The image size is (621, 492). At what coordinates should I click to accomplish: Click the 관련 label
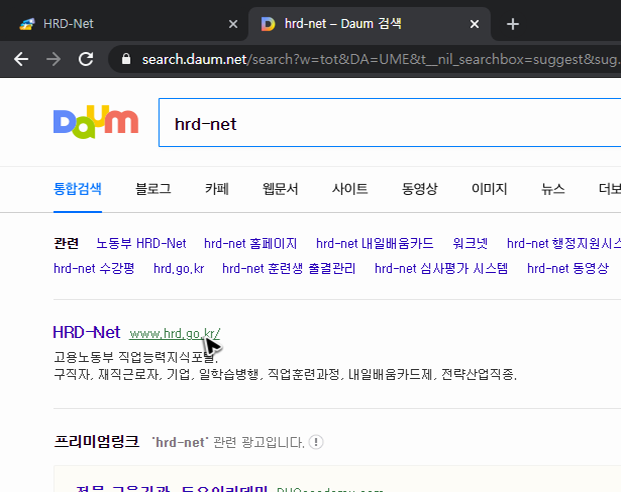[66, 243]
